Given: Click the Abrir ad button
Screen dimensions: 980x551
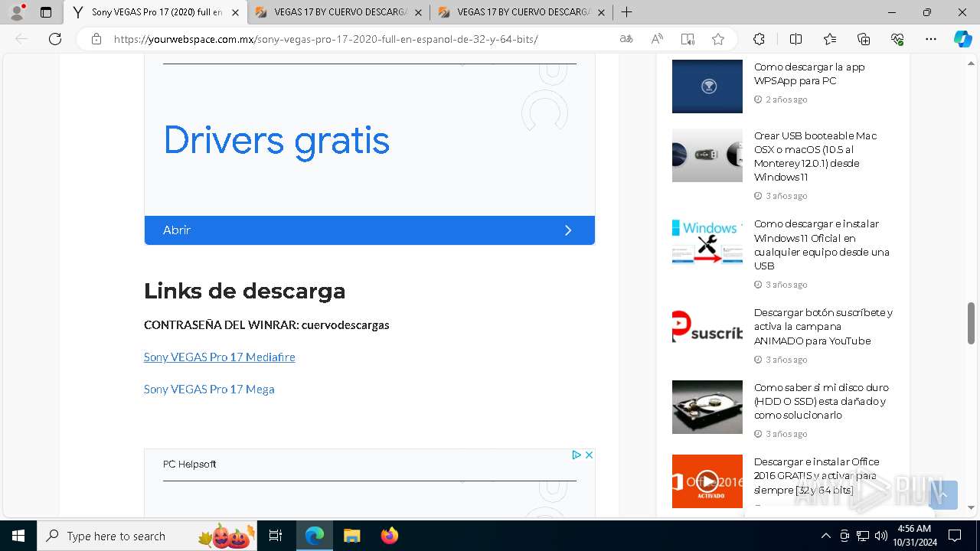Looking at the screenshot, I should point(370,230).
